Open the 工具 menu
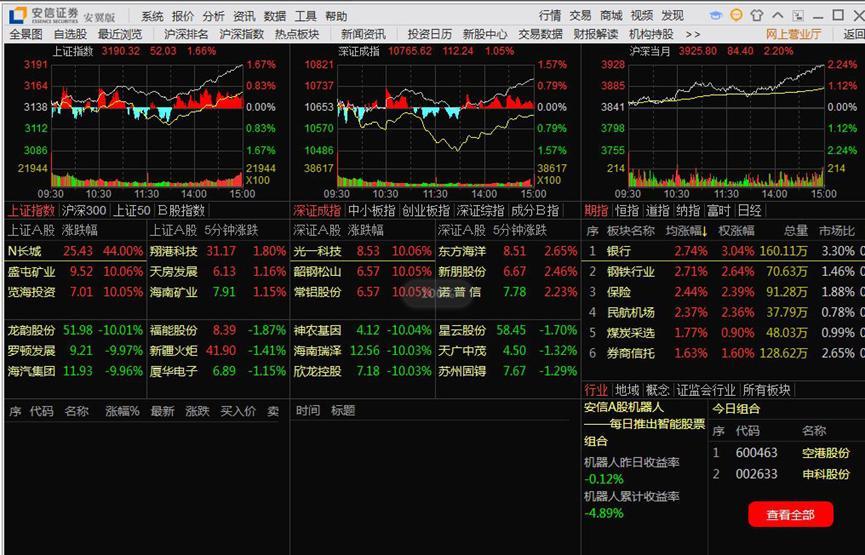The height and width of the screenshot is (555, 865). click(305, 16)
